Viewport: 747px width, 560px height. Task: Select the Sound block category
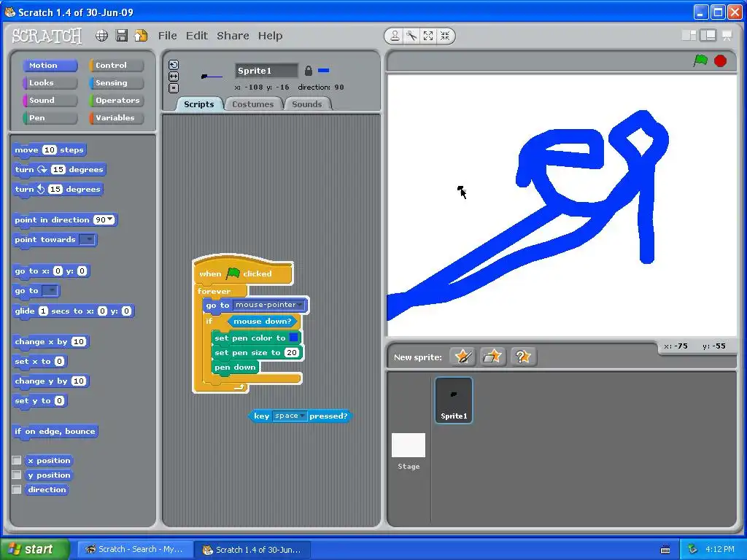click(x=50, y=101)
